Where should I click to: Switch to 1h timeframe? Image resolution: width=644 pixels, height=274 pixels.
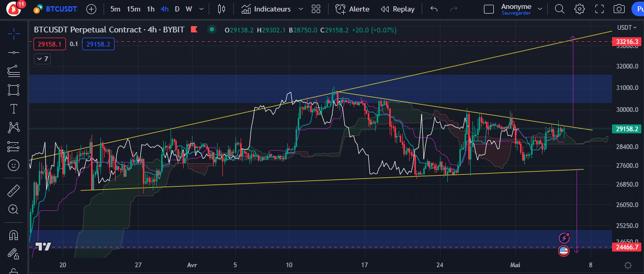pyautogui.click(x=151, y=9)
